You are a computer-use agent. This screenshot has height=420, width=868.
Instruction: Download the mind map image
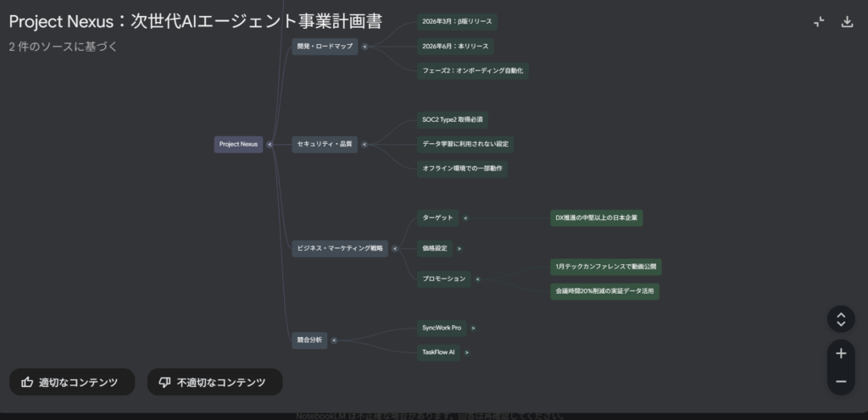coord(846,22)
